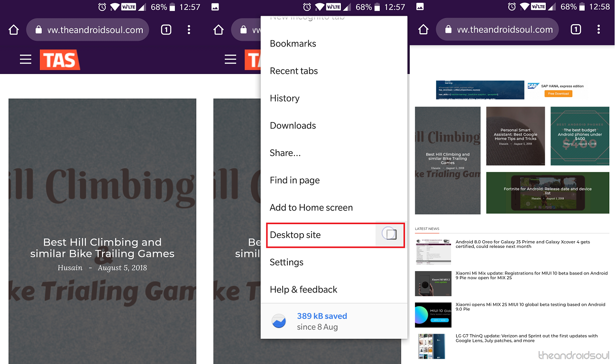Click the TAS logo in the left screenshot
Image resolution: width=615 pixels, height=364 pixels.
[60, 60]
